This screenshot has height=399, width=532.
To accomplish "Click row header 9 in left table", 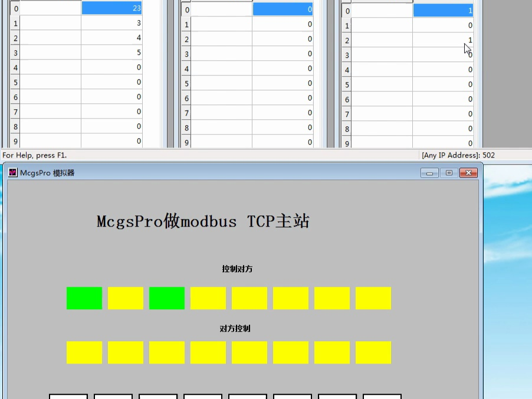I will tap(15, 141).
